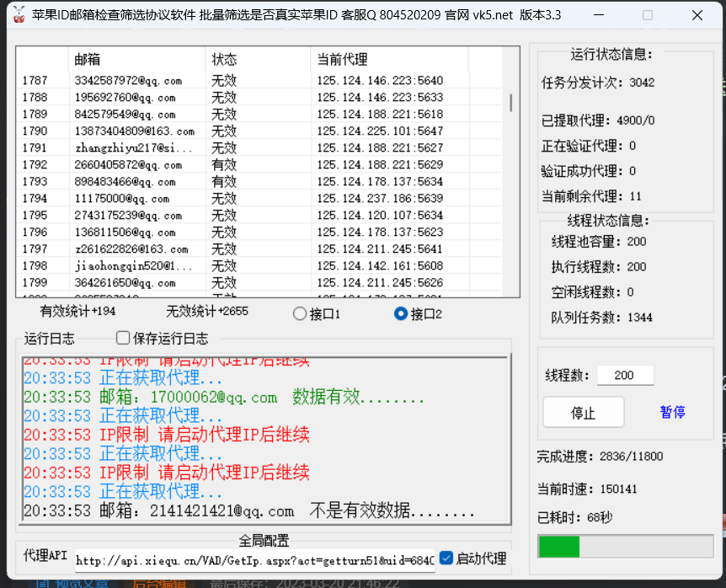Click the 代理API URL text box
This screenshot has width=726, height=588.
[x=254, y=559]
